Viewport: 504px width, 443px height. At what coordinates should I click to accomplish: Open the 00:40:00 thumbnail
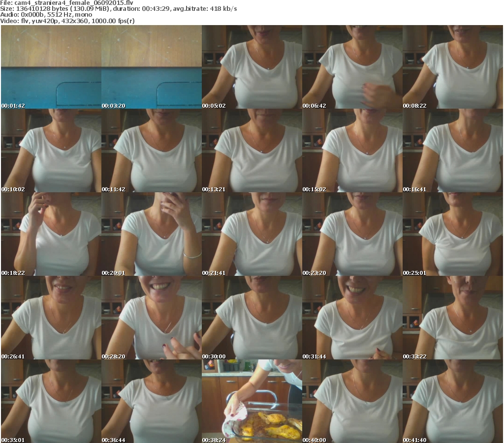pyautogui.click(x=352, y=401)
